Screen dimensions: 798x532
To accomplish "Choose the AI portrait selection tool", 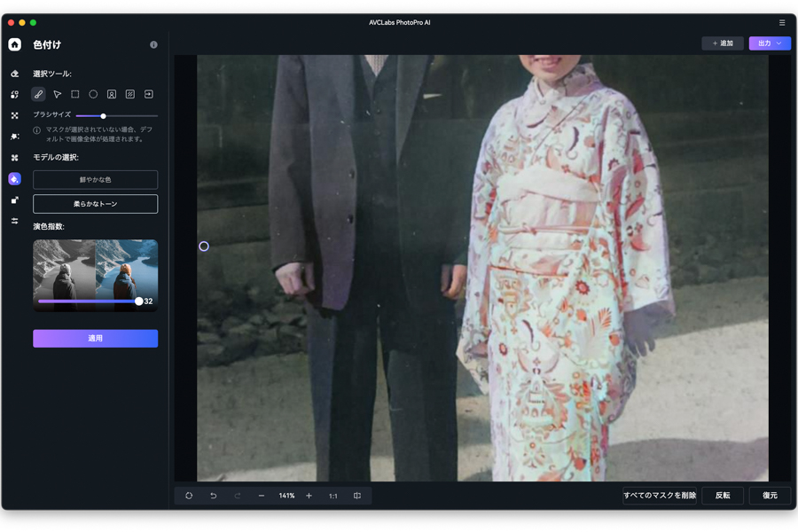I will 111,94.
